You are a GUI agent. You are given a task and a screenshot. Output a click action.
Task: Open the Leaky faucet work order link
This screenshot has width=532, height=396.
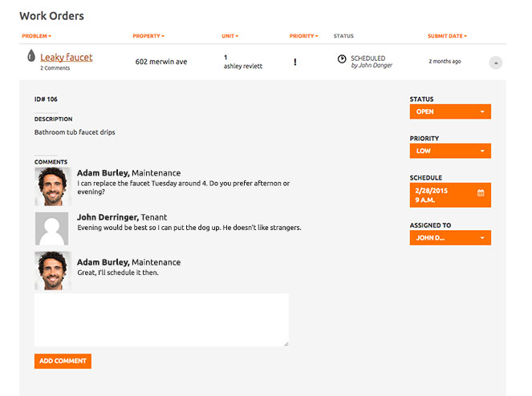pos(67,57)
